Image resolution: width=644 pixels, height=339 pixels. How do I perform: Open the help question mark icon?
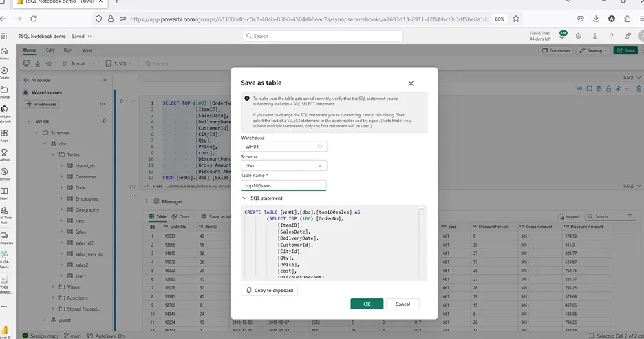pos(611,36)
